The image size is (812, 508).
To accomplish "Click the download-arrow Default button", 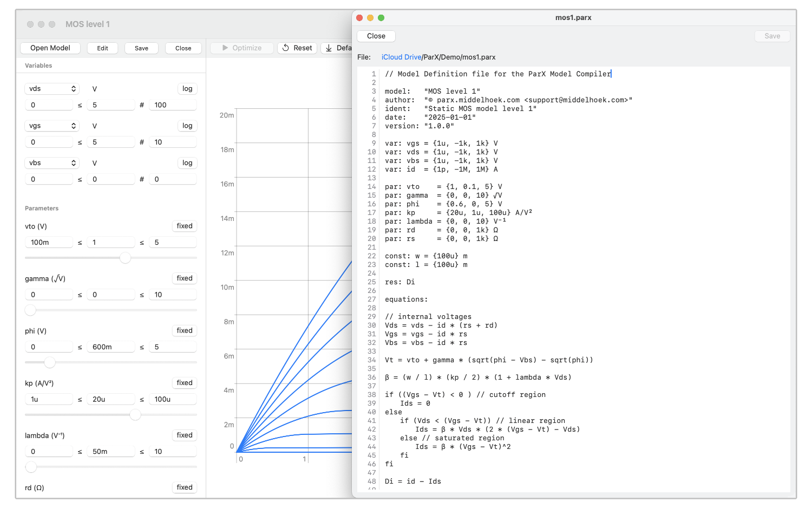I will pos(337,48).
